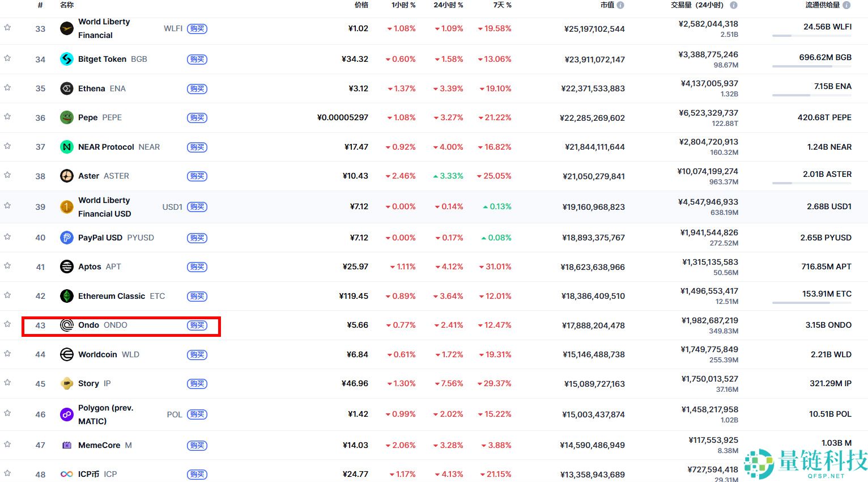
Task: Click the PayPal USD logo icon
Action: pyautogui.click(x=67, y=238)
